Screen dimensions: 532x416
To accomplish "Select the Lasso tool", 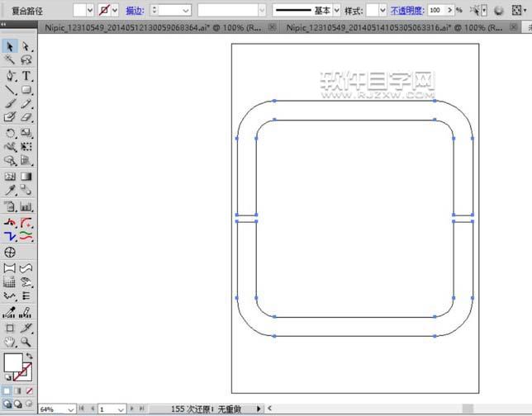I will 26,59.
